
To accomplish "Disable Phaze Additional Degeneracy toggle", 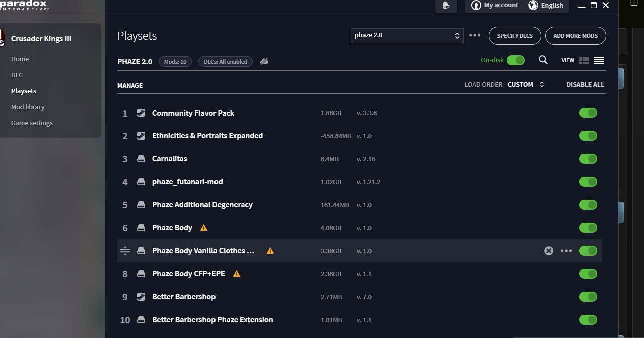I will [x=588, y=205].
